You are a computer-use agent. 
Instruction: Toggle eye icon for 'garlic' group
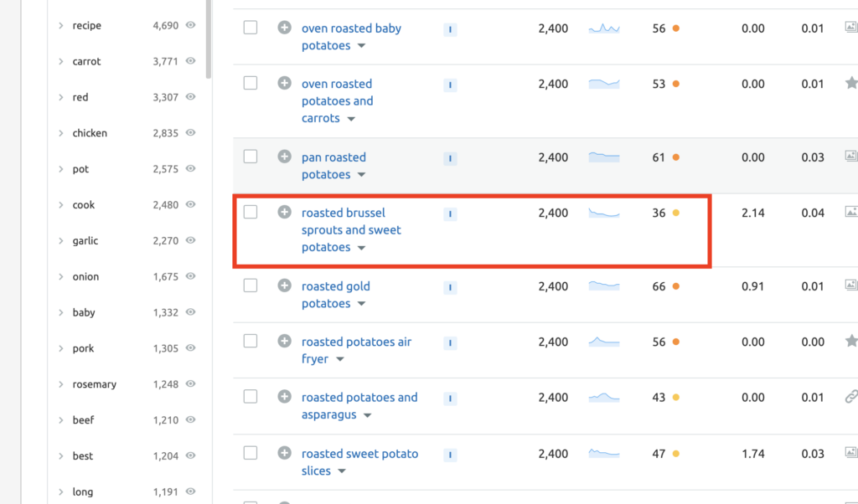(190, 240)
